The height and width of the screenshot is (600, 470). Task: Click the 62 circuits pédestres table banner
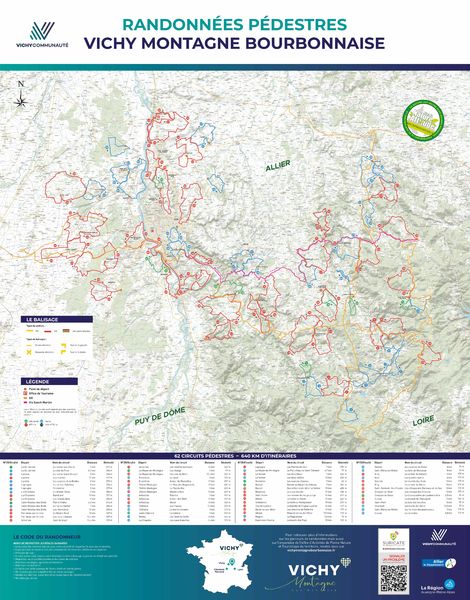pos(235,456)
